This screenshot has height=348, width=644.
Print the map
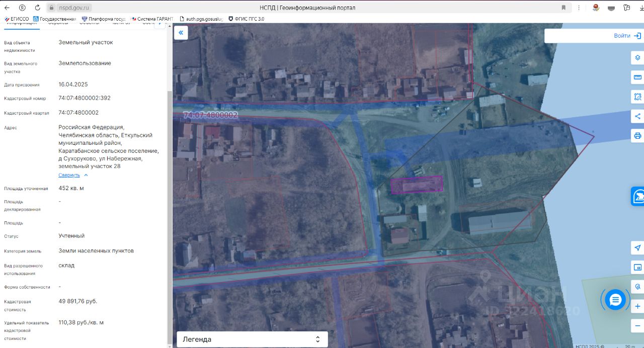[637, 136]
